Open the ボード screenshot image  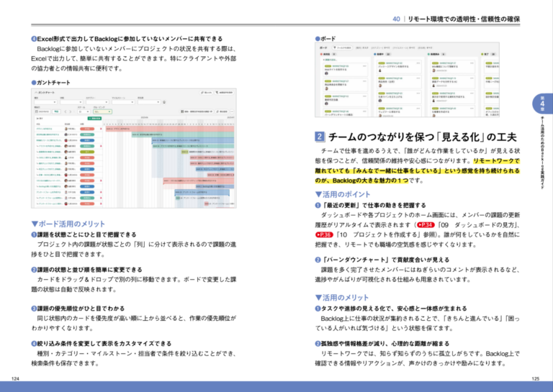pos(407,80)
